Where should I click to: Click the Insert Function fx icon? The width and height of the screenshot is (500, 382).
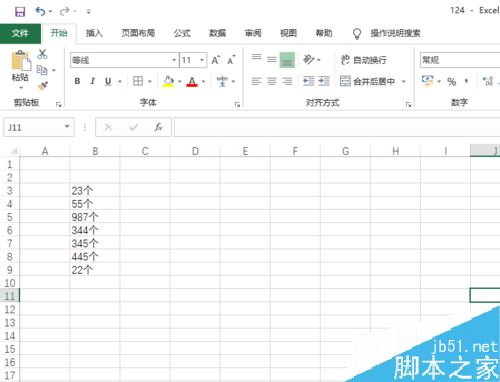(158, 127)
